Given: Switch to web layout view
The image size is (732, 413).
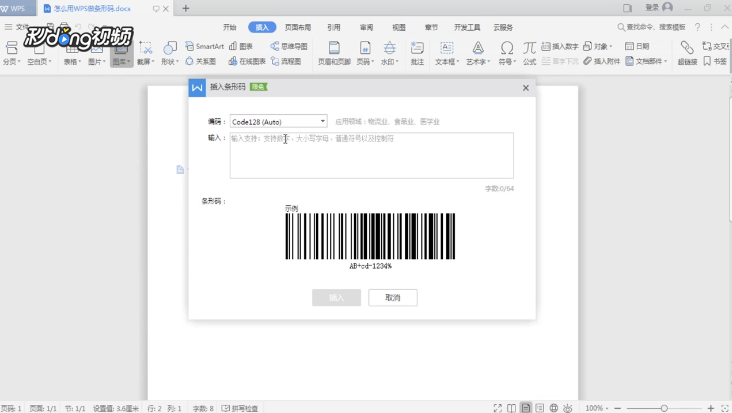Looking at the screenshot, I should pyautogui.click(x=554, y=408).
